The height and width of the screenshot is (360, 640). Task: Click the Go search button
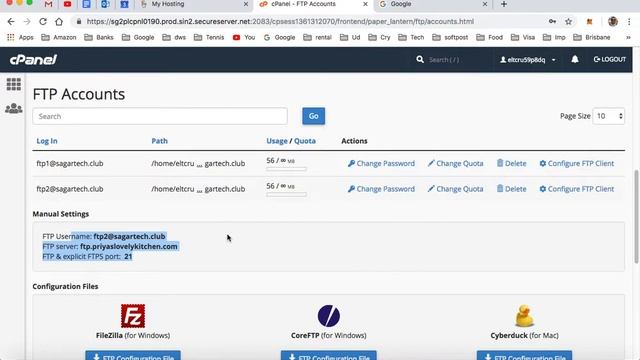[x=313, y=116]
